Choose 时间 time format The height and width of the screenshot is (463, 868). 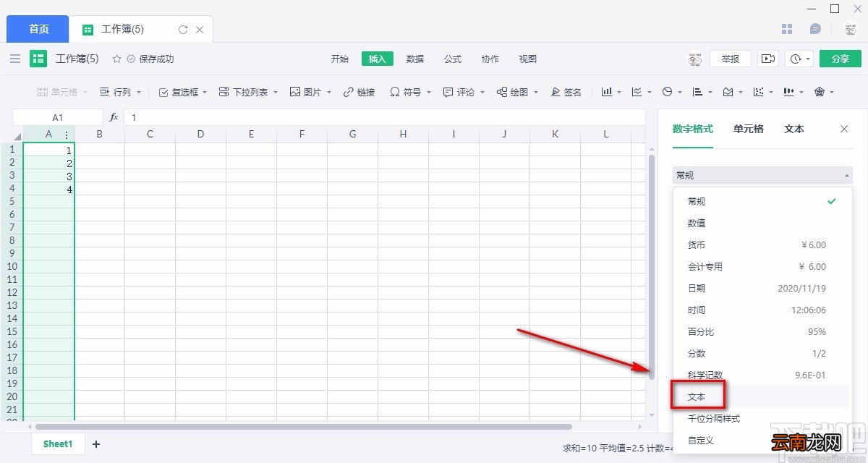pyautogui.click(x=762, y=310)
